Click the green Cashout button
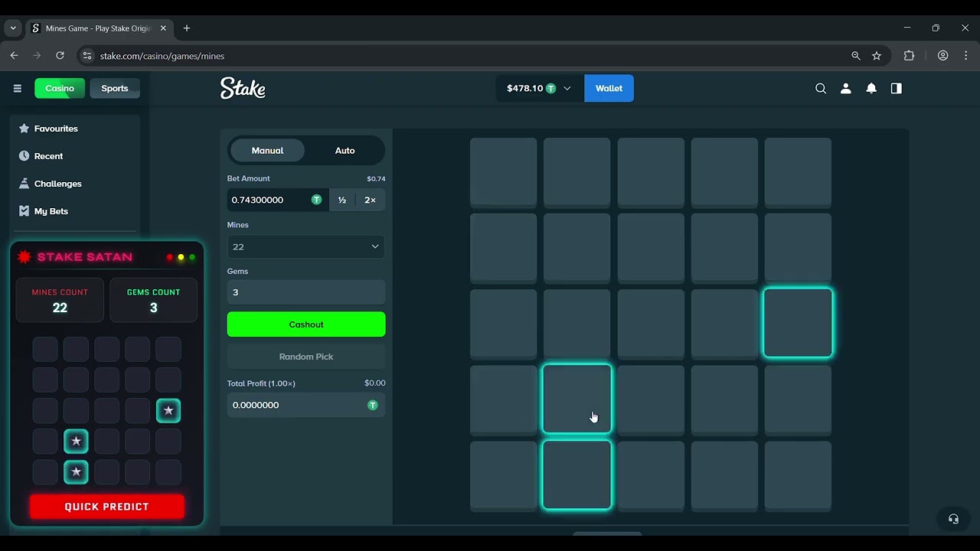This screenshot has width=980, height=551. point(306,324)
